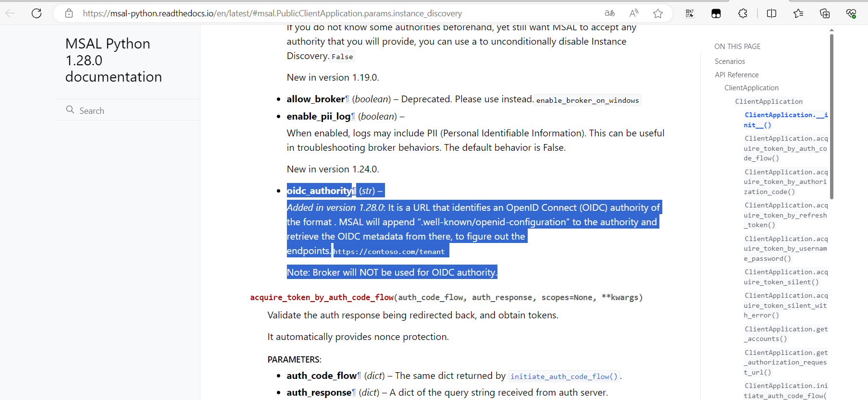Go to acquire_token_by_auth_code_flow() in outline
Screen dimensions: 868x400
coord(786,148)
